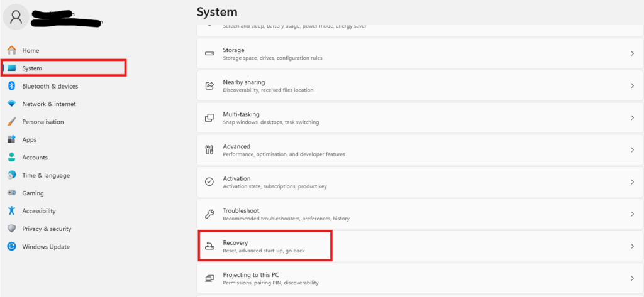The height and width of the screenshot is (297, 644).
Task: Open Activation via its chevron arrow
Action: (632, 181)
